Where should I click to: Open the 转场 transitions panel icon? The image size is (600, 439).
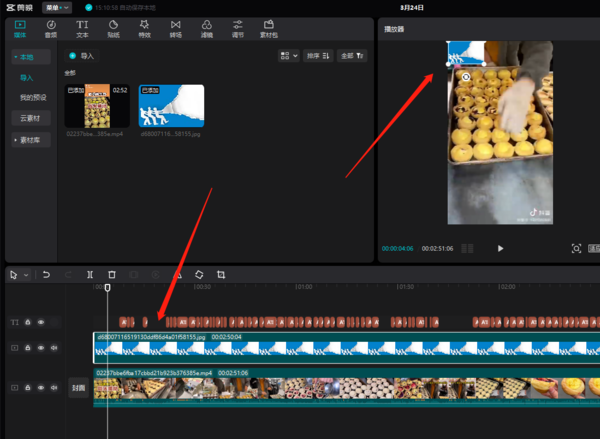176,27
